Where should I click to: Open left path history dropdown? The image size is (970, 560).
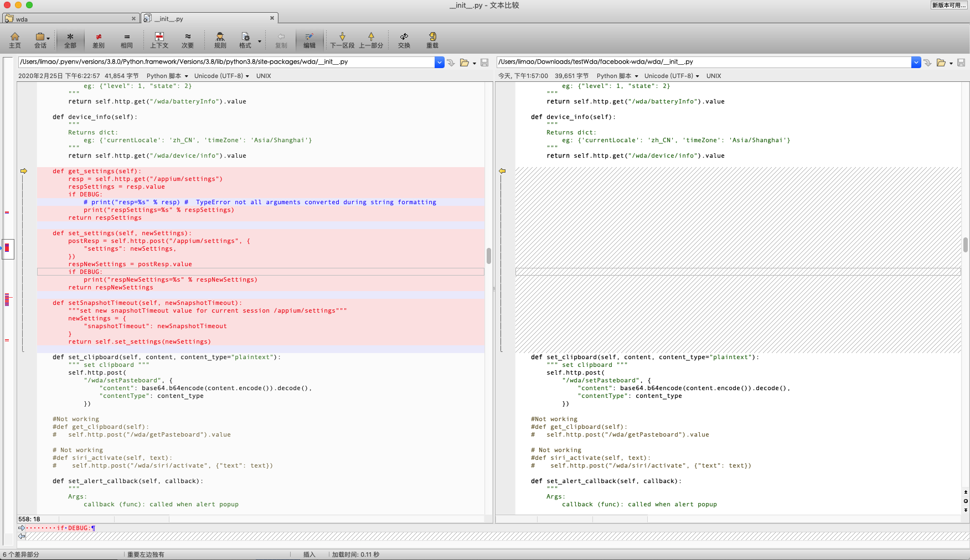point(440,62)
